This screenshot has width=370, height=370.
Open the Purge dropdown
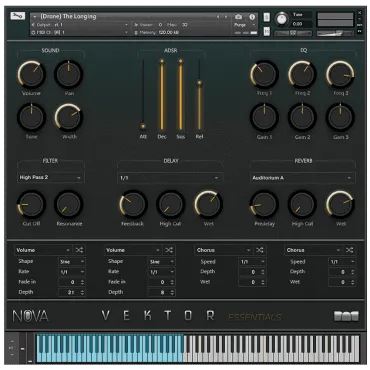244,25
